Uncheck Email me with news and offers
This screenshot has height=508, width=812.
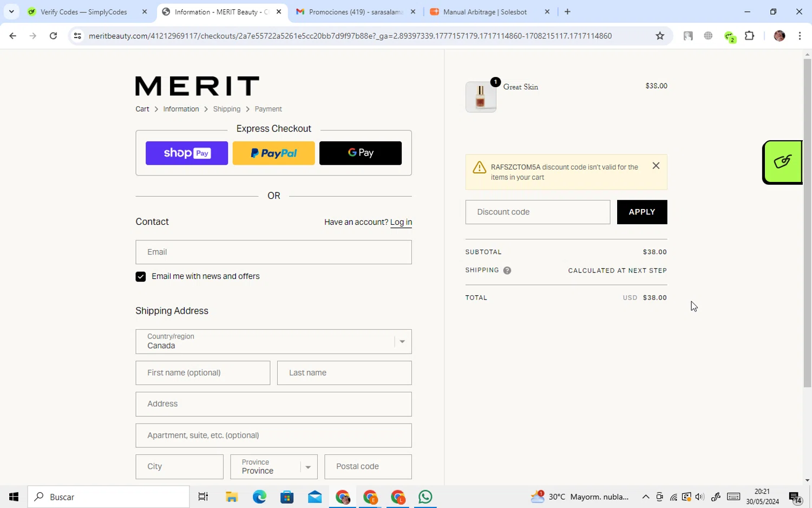[141, 277]
